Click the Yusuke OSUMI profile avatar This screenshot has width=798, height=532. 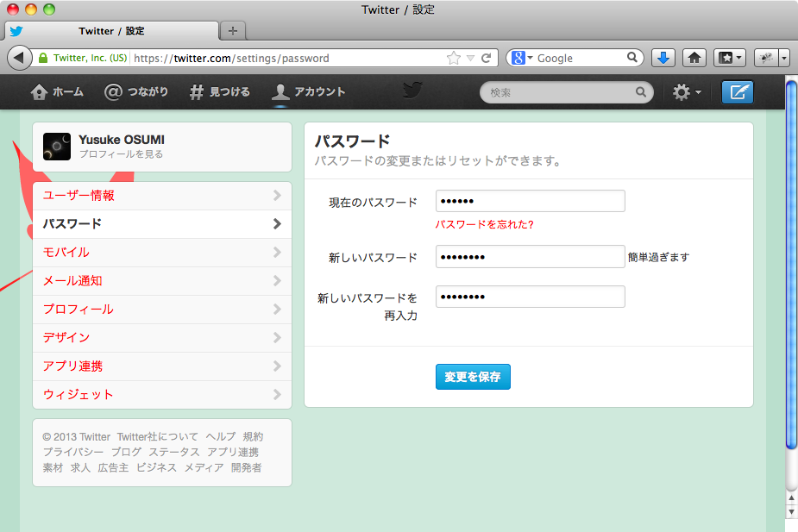pos(56,147)
